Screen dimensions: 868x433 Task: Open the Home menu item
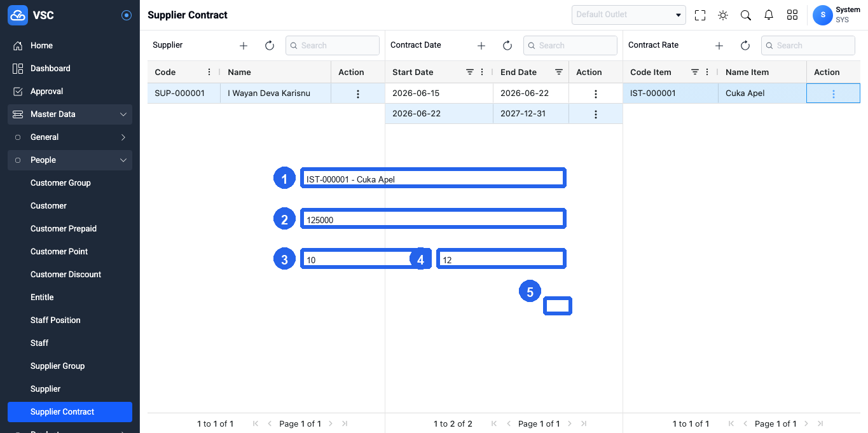(70, 46)
